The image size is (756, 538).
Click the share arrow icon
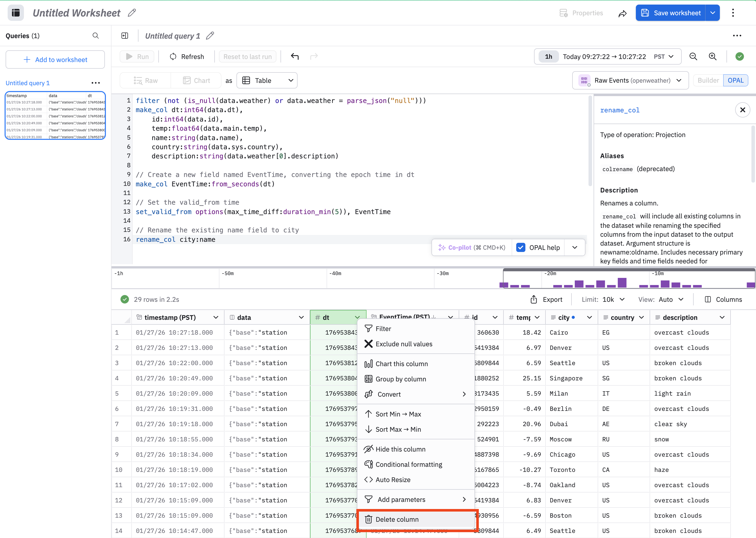pos(622,13)
